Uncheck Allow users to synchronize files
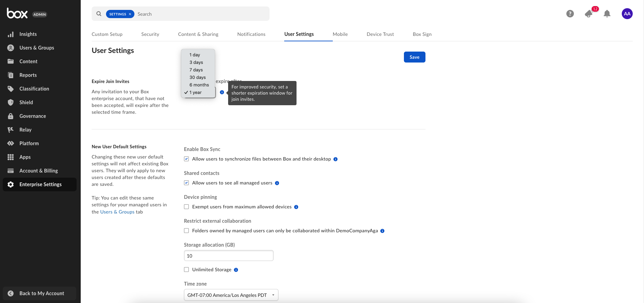This screenshot has height=303, width=644. coord(186,159)
